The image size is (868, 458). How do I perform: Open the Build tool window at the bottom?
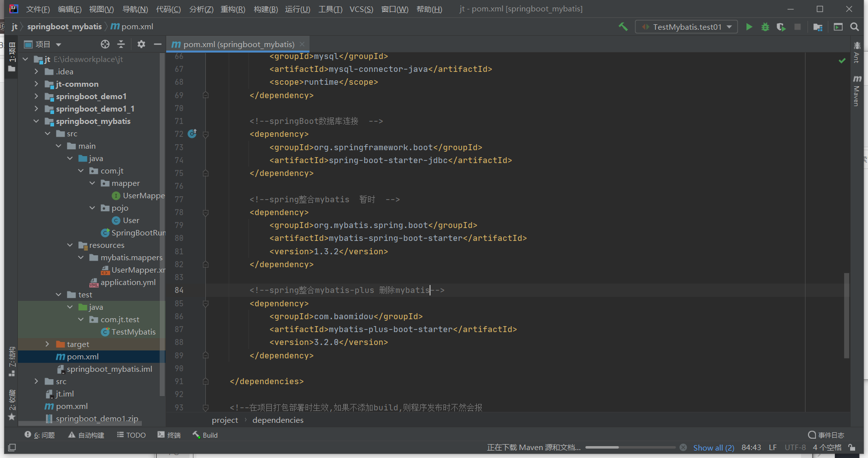pyautogui.click(x=205, y=435)
